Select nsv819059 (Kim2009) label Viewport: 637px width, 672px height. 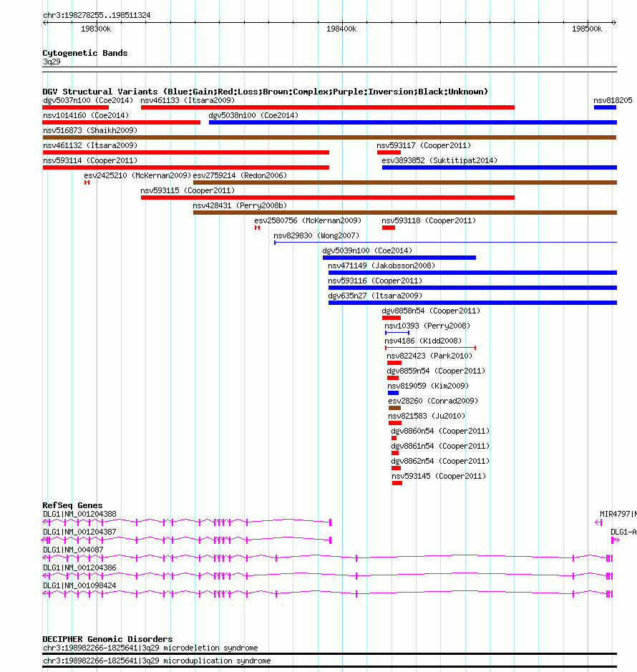(428, 385)
